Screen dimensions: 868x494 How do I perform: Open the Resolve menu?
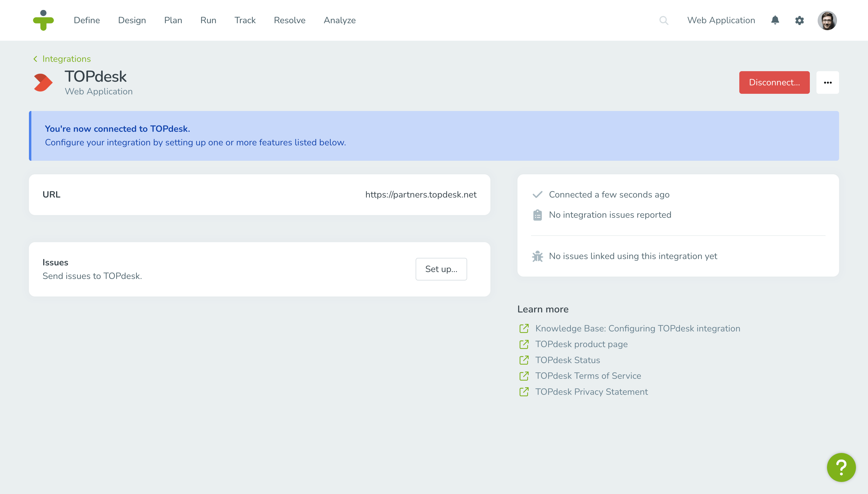pyautogui.click(x=290, y=21)
